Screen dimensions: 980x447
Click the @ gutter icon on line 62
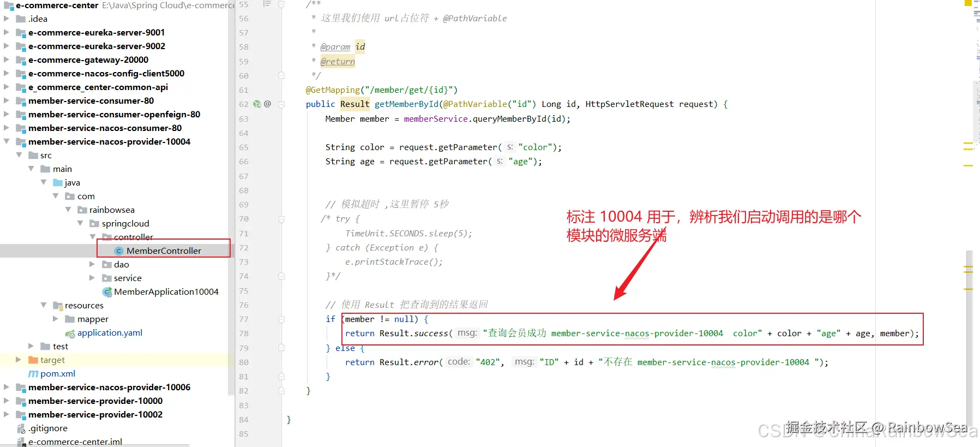[267, 104]
